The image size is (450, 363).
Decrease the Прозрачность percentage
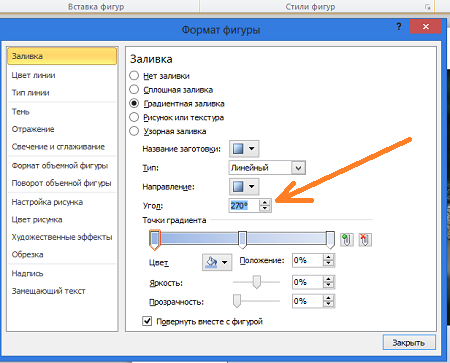pyautogui.click(x=328, y=304)
